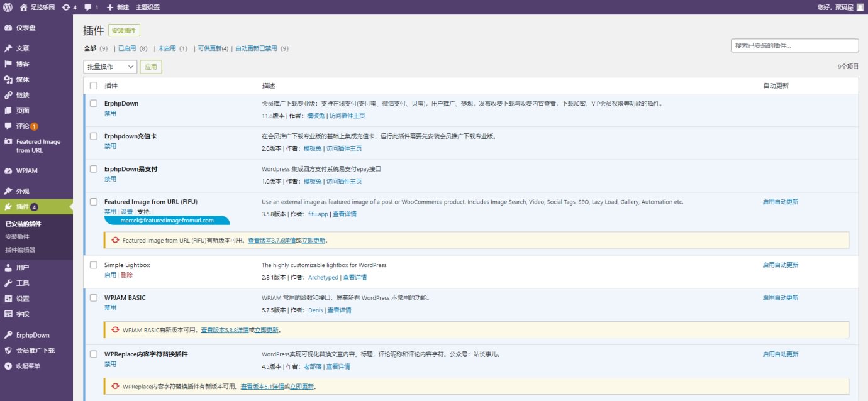Viewport: 868px width, 401px height.
Task: Click the Install Plugins (安装插件) button
Action: pyautogui.click(x=124, y=31)
